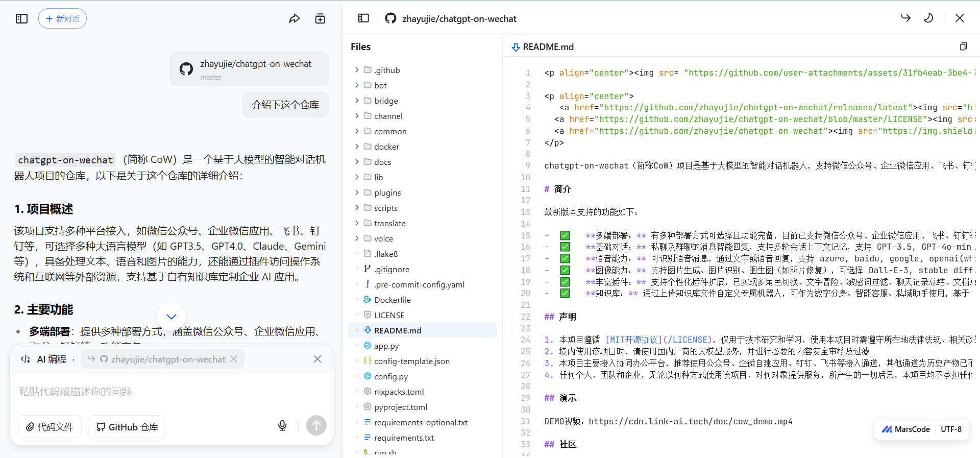Image resolution: width=980 pixels, height=458 pixels.
Task: Click the green checkbox on README line 17
Action: [565, 258]
